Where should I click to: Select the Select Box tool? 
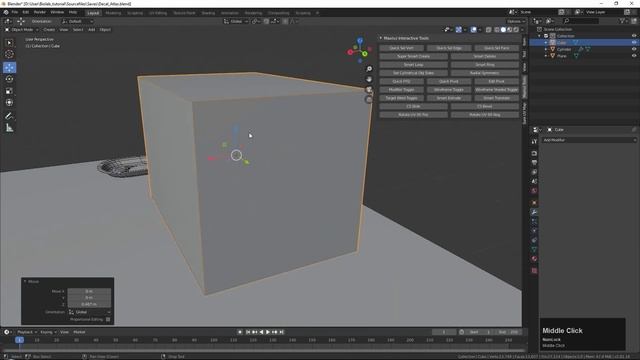(9, 43)
